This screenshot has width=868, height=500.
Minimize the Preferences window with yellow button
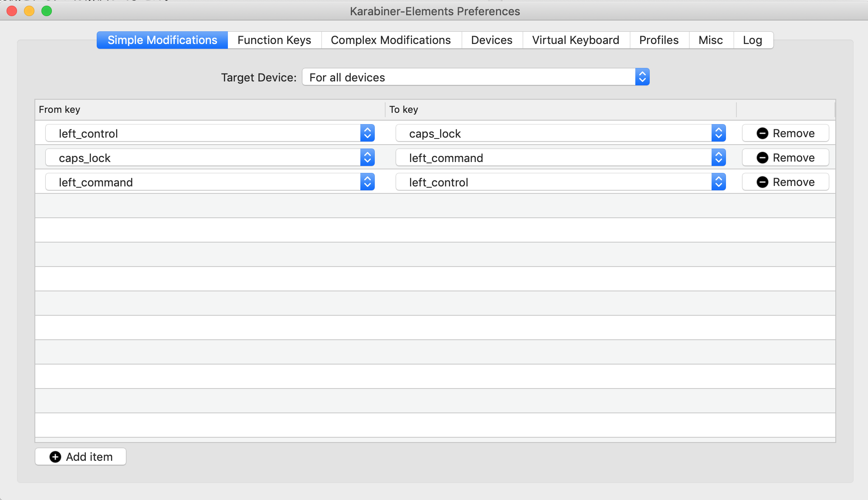coord(29,11)
